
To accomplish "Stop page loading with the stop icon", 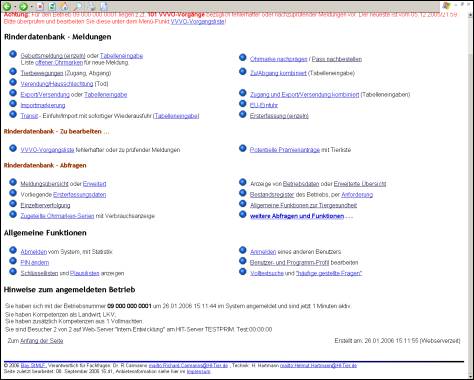I will (x=40, y=6).
